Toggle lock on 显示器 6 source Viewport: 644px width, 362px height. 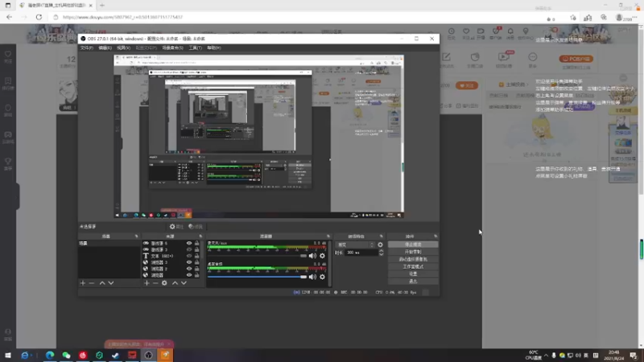[x=196, y=244]
